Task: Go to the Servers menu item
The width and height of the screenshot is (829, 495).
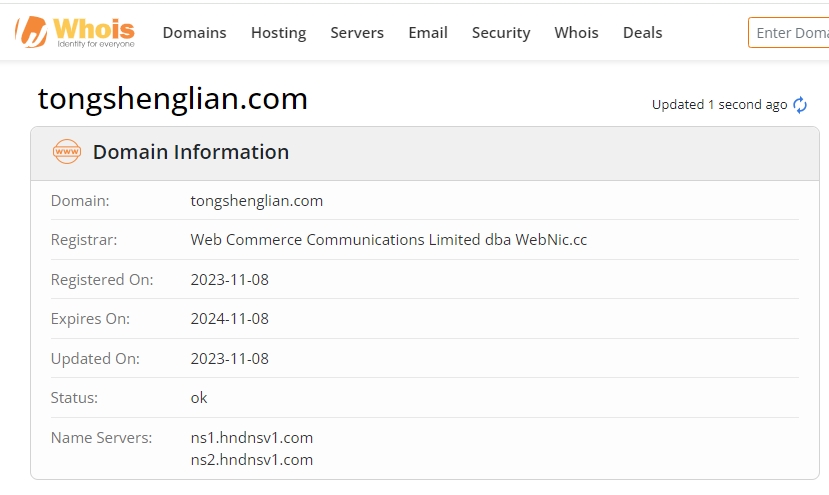Action: pyautogui.click(x=357, y=33)
